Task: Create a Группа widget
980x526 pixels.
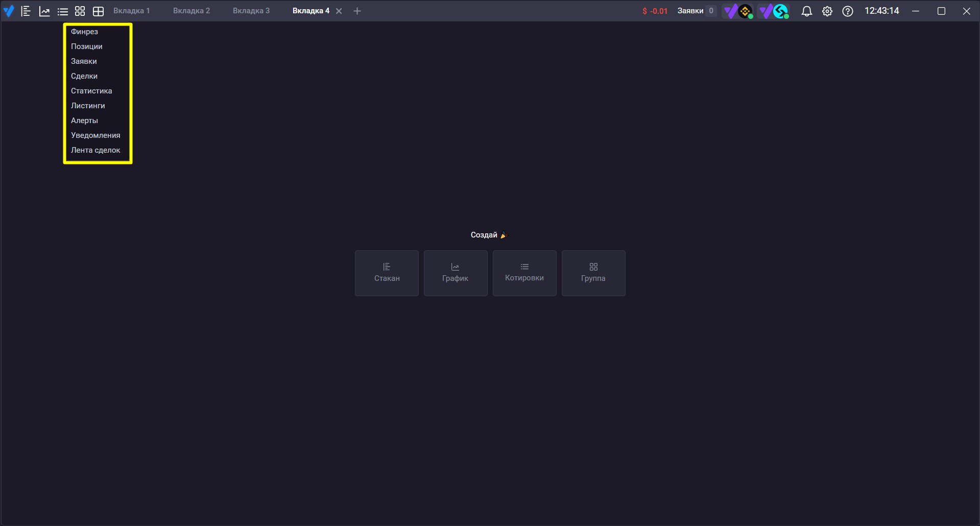Action: [593, 273]
